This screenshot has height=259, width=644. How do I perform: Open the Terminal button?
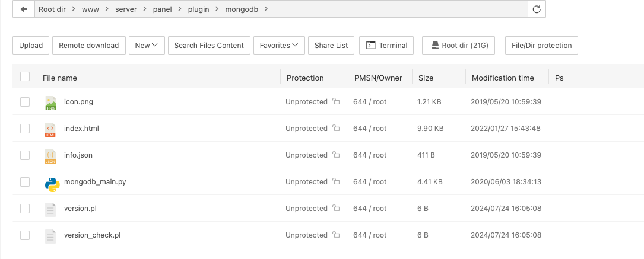point(387,46)
